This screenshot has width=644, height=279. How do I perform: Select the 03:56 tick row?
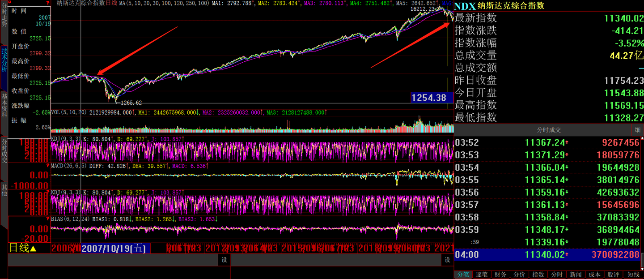[547, 193]
